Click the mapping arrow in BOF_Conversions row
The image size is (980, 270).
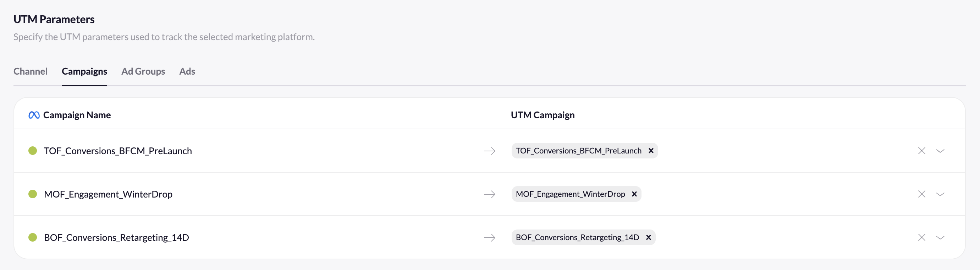click(x=489, y=238)
